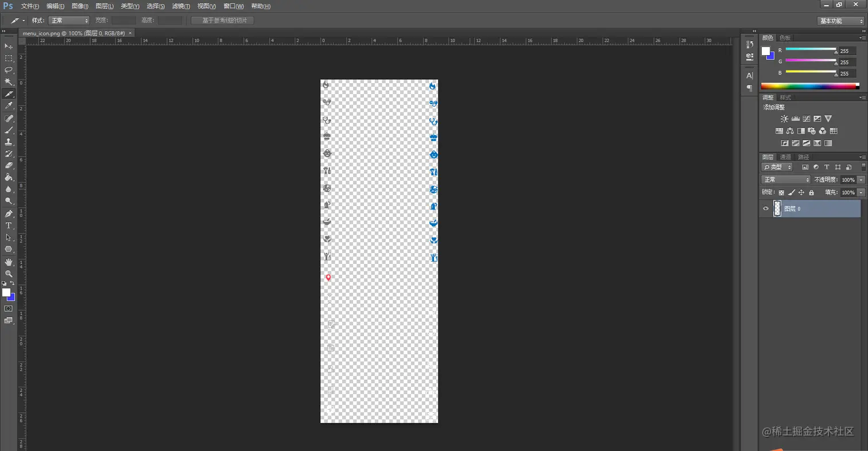Select the Lasso tool
The width and height of the screenshot is (868, 451).
[9, 70]
